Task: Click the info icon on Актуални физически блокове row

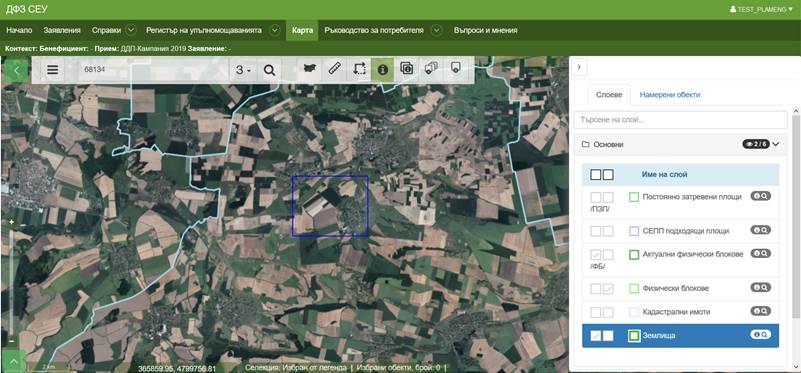Action: coord(756,253)
